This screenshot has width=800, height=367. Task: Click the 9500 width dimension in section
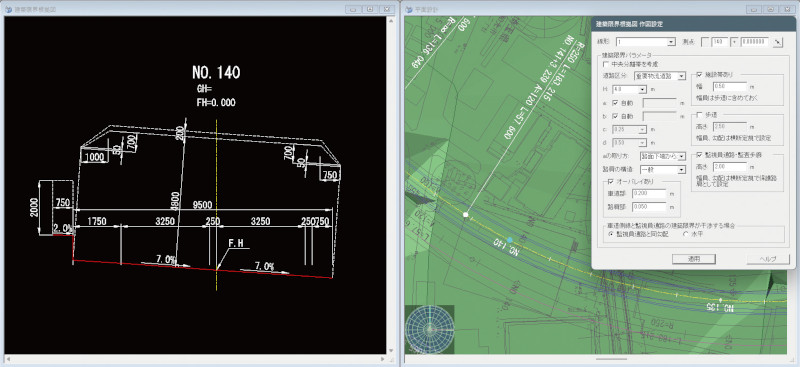(x=203, y=205)
